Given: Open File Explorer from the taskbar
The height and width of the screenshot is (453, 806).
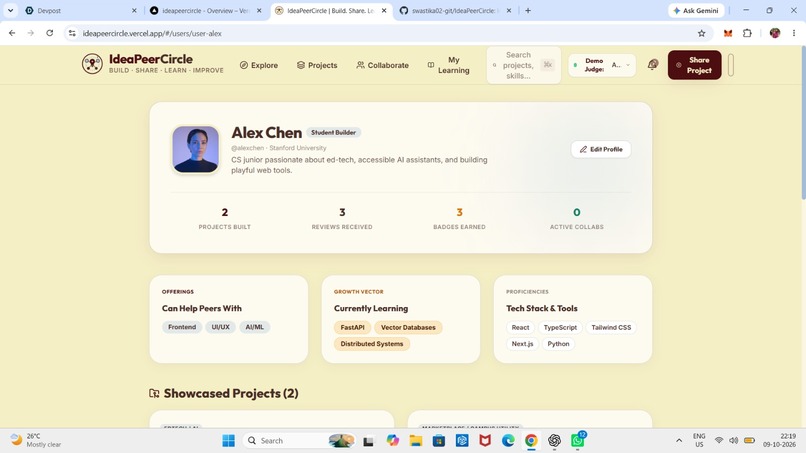Looking at the screenshot, I should 415,441.
